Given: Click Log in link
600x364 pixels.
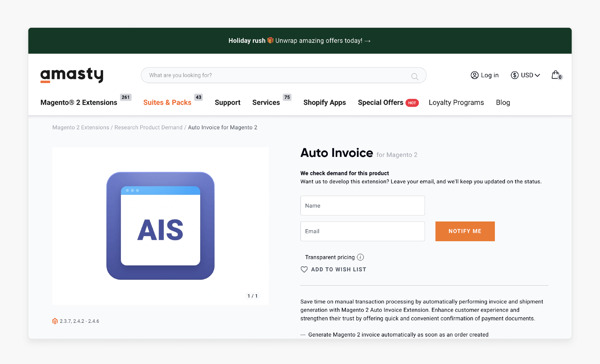Looking at the screenshot, I should (x=490, y=75).
